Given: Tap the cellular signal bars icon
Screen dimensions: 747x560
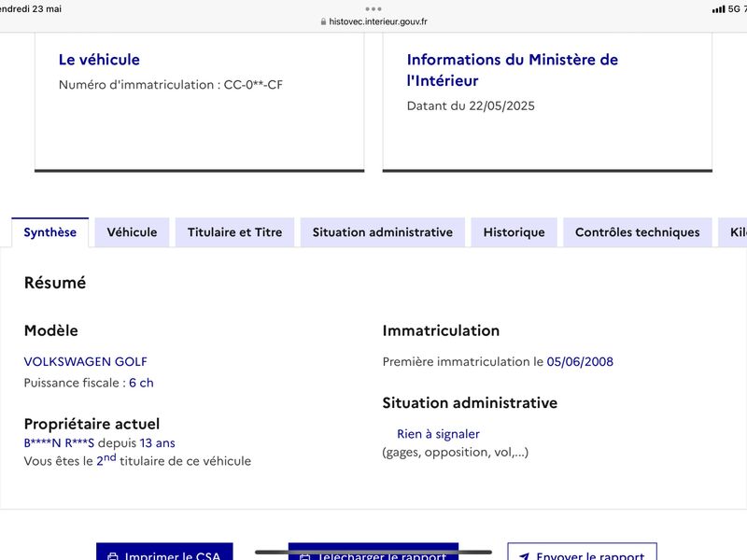Looking at the screenshot, I should [x=718, y=9].
